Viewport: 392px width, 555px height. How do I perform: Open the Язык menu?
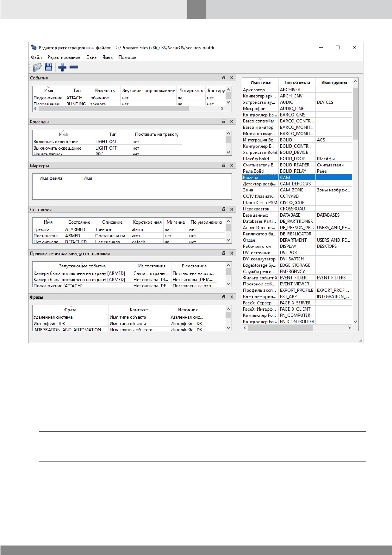click(x=108, y=57)
